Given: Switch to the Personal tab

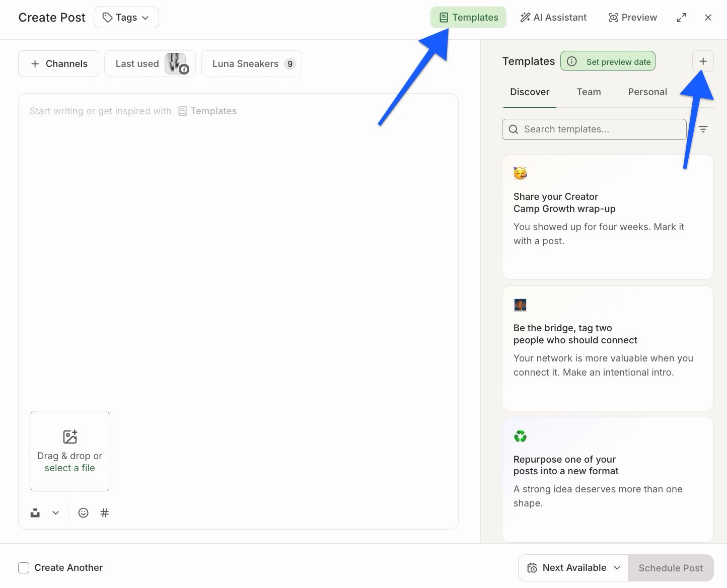Looking at the screenshot, I should point(647,92).
